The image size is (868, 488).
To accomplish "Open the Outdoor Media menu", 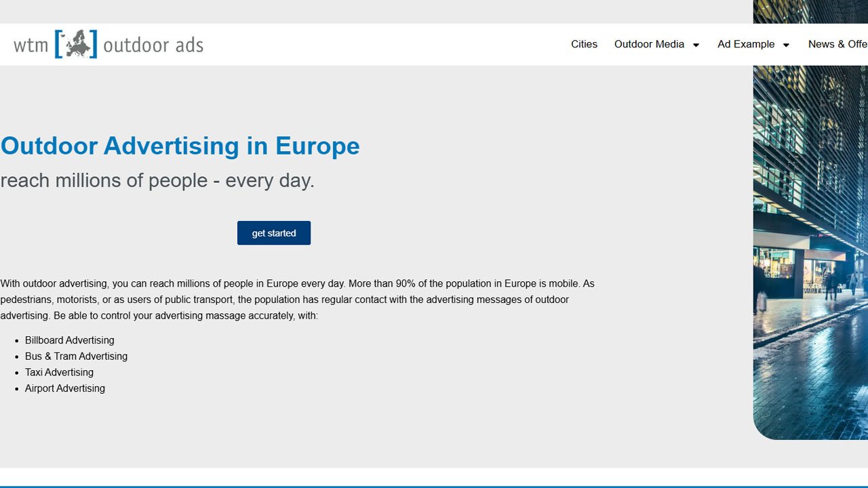I will [649, 44].
